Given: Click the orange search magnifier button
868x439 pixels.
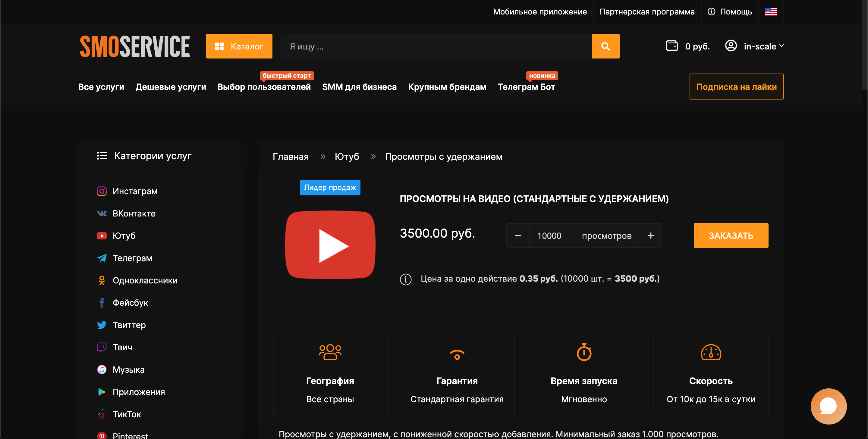Looking at the screenshot, I should pyautogui.click(x=605, y=46).
